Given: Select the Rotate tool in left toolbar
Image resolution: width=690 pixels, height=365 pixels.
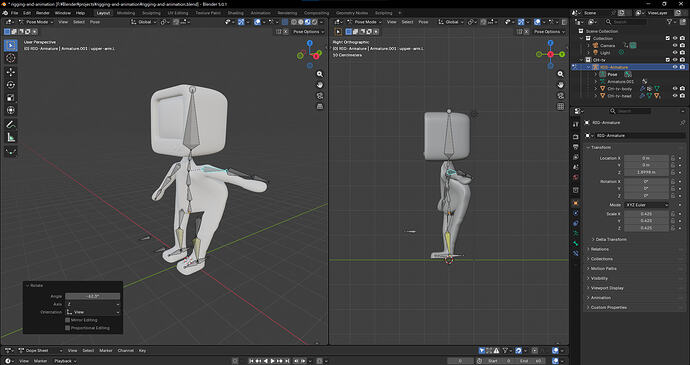Looking at the screenshot, I should click(11, 85).
